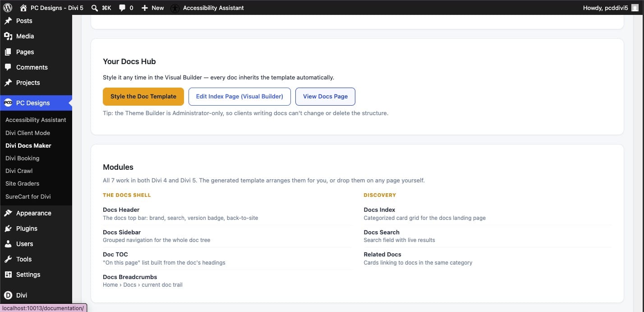
Task: Open Divi Booking submenu item
Action: (22, 158)
